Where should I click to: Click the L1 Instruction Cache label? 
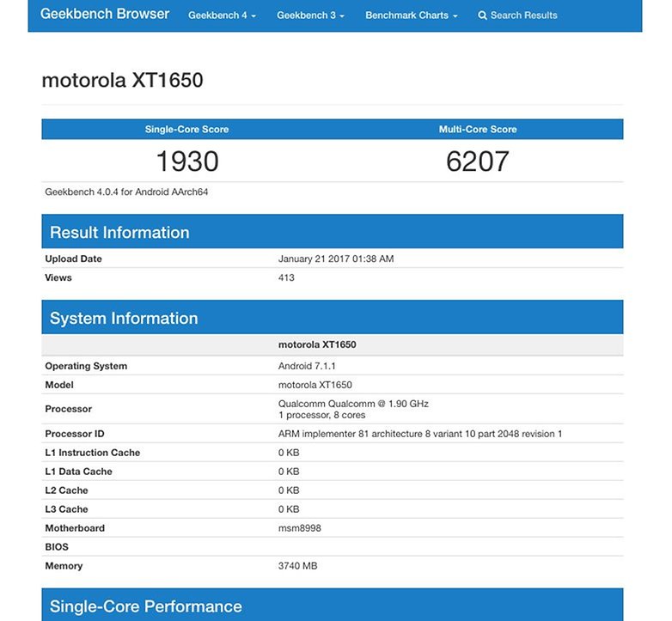[93, 453]
